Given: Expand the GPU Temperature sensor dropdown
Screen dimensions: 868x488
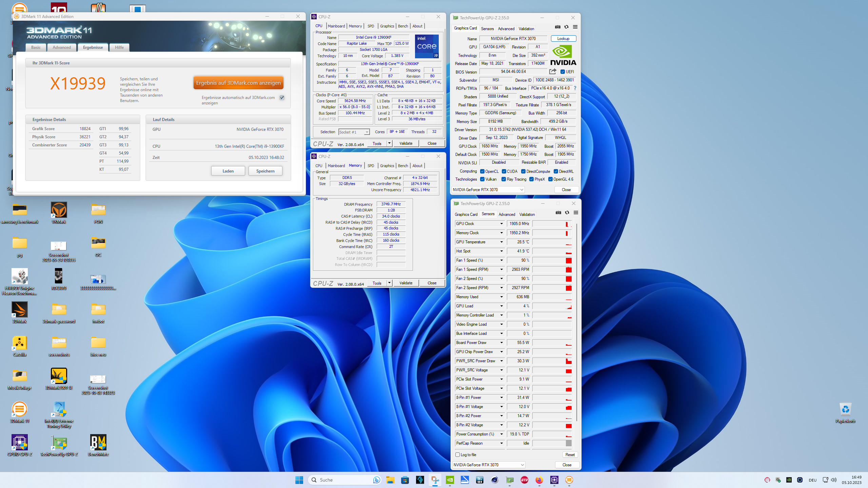Looking at the screenshot, I should coord(501,242).
